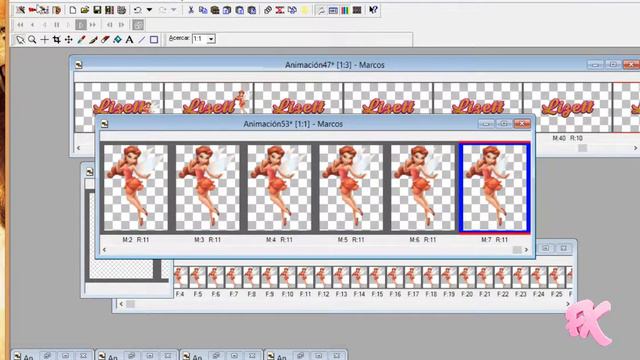Click right scroll arrow in Animación53 window
The width and height of the screenshot is (640, 360).
(526, 249)
